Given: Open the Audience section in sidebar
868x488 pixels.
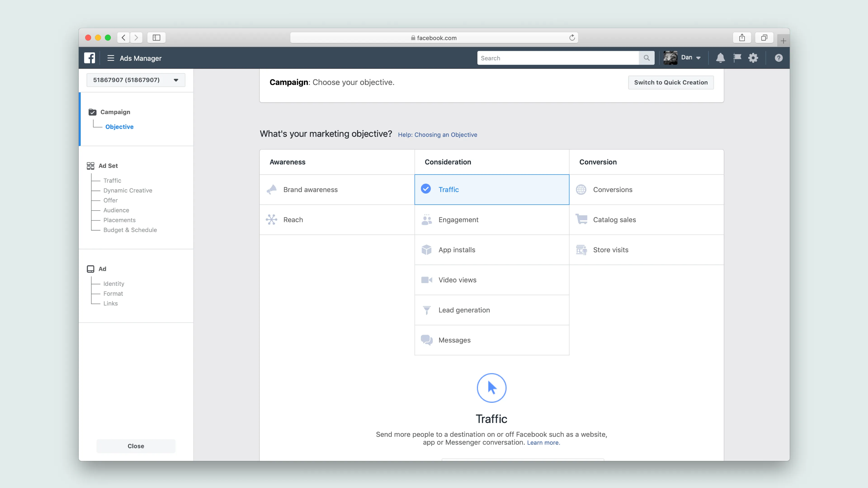Looking at the screenshot, I should click(116, 210).
